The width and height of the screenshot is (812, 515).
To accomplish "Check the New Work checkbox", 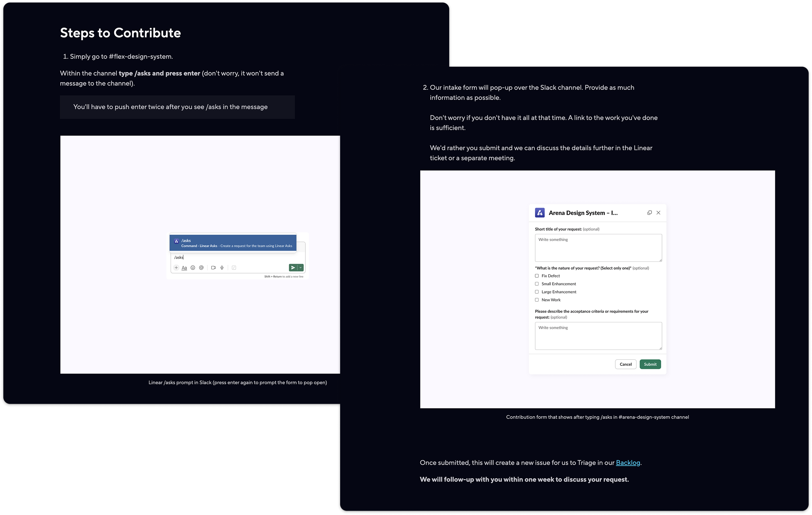I will [537, 300].
